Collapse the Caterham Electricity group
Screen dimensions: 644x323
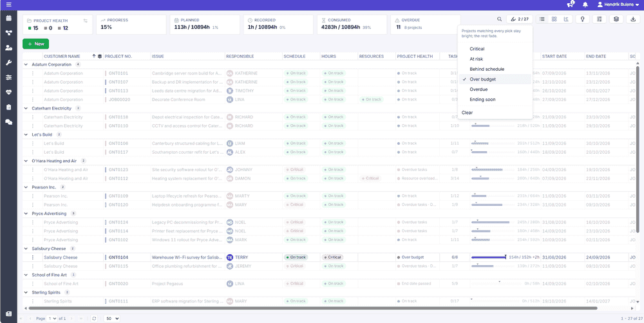[26, 108]
